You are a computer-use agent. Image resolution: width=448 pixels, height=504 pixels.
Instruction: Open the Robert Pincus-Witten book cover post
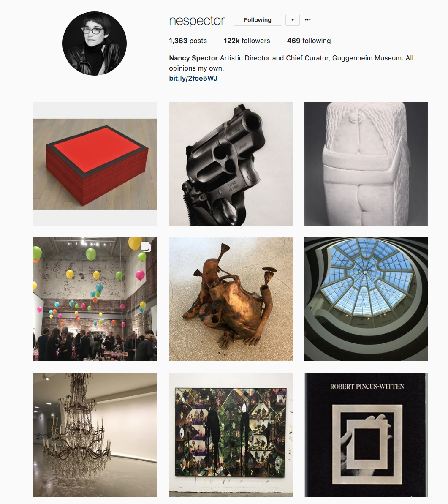[x=366, y=435]
